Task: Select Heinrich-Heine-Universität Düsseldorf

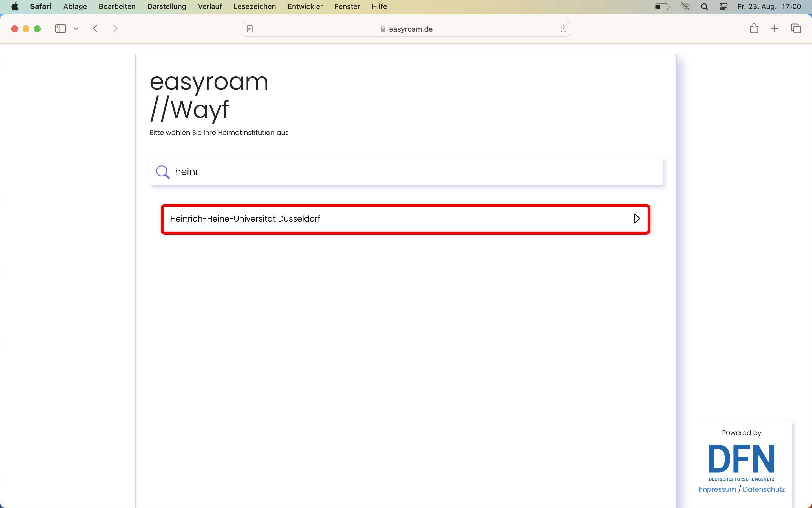Action: [x=405, y=219]
